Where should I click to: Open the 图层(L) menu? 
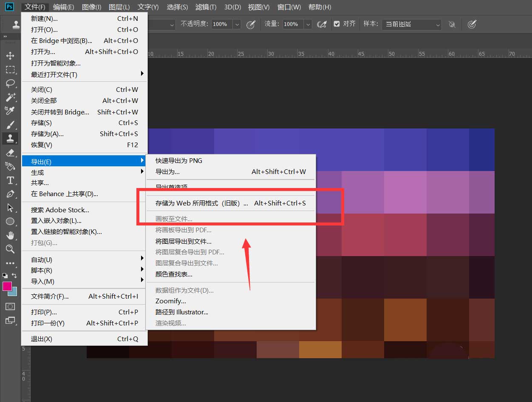tap(119, 7)
